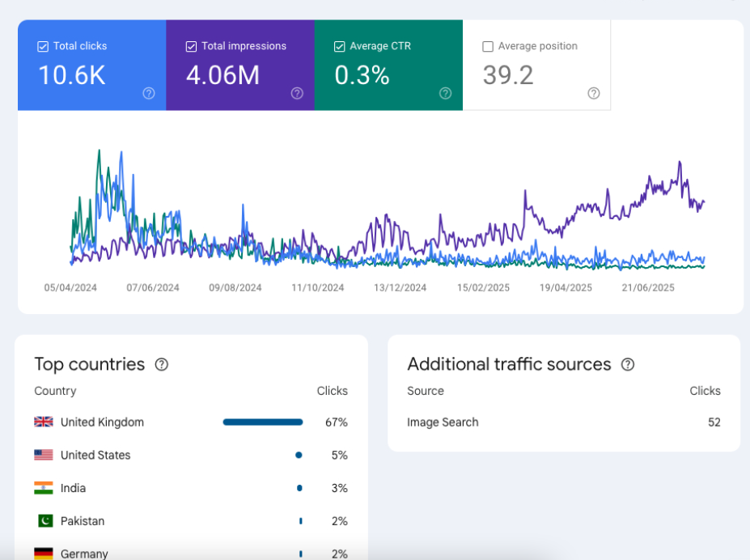Click help icon in Average position card
Image resolution: width=750 pixels, height=560 pixels.
[594, 93]
